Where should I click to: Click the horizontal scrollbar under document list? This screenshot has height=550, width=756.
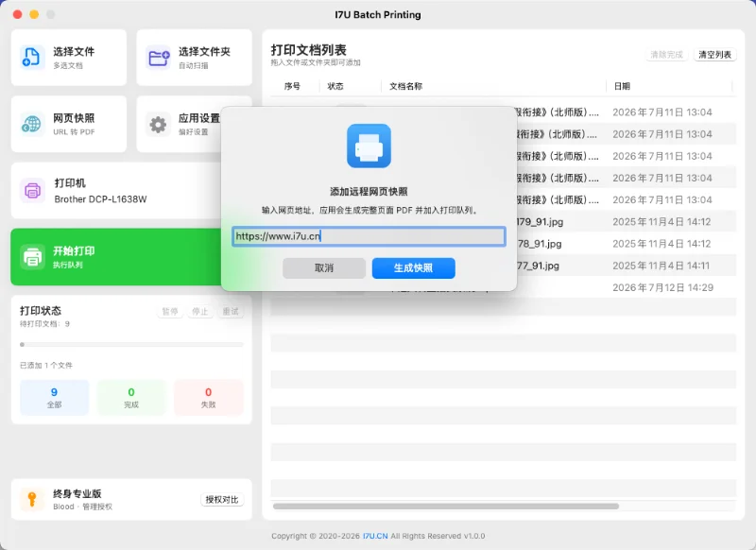coord(446,507)
